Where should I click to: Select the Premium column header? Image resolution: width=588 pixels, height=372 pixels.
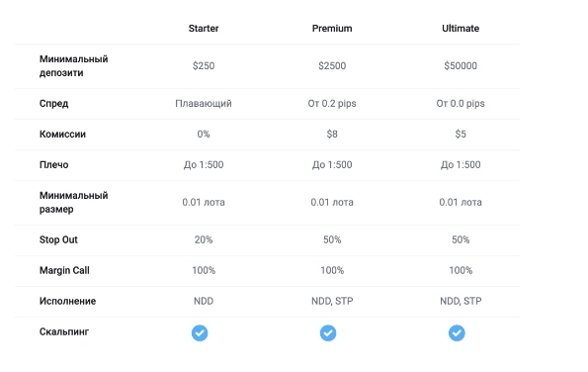tap(332, 28)
